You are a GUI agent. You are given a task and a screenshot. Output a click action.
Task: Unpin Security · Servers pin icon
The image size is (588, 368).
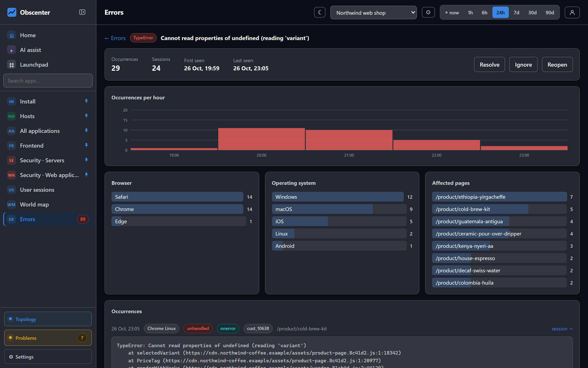[x=86, y=160]
